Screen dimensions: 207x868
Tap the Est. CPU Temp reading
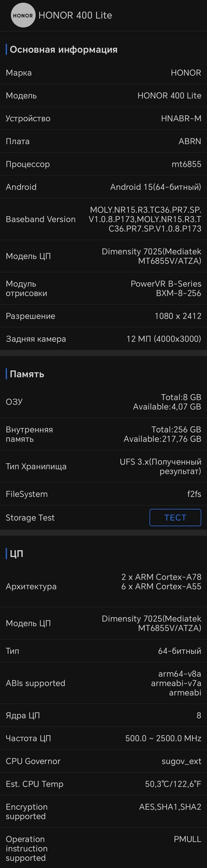pos(173,784)
